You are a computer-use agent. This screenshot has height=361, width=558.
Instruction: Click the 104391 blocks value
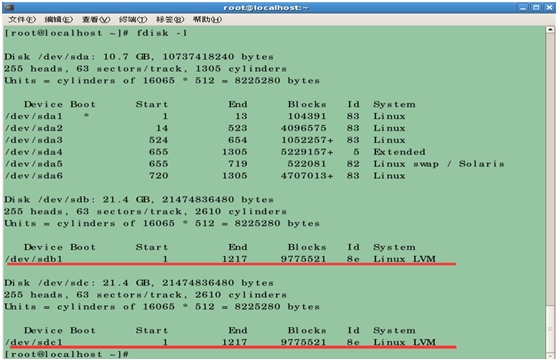click(x=307, y=116)
